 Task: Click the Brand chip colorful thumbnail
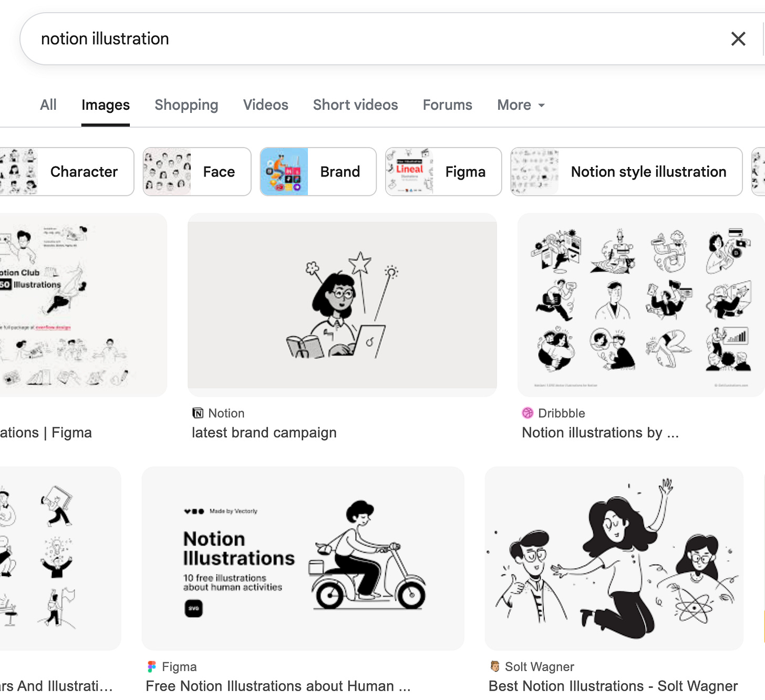284,172
